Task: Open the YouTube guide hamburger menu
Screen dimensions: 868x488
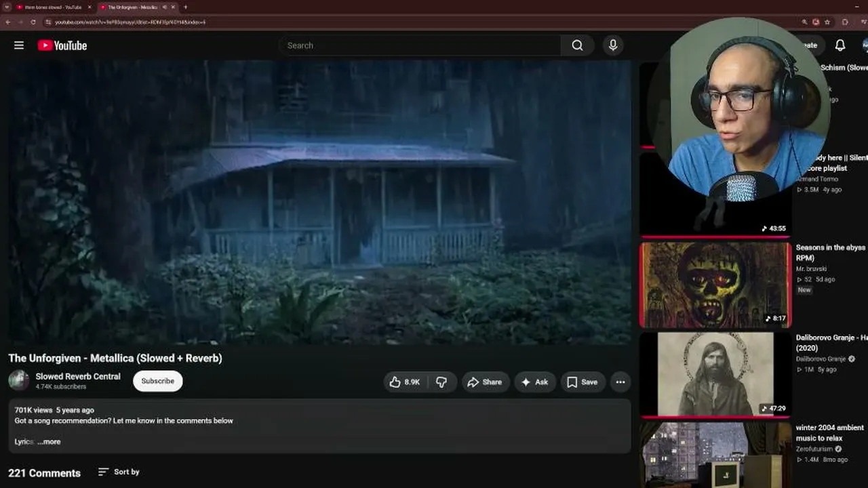Action: click(x=19, y=45)
